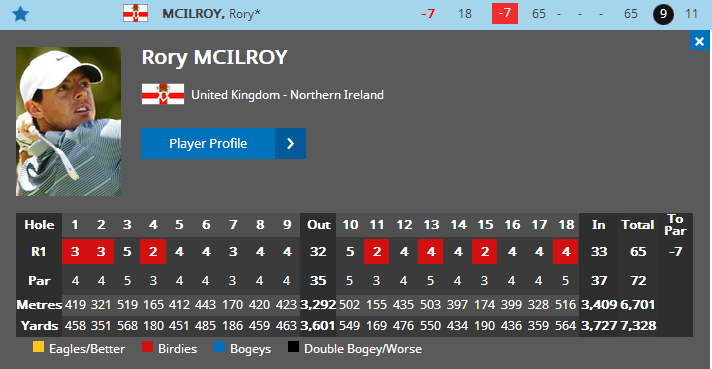Click the black circle number 9 badge
This screenshot has height=369, width=712.
pyautogui.click(x=663, y=14)
